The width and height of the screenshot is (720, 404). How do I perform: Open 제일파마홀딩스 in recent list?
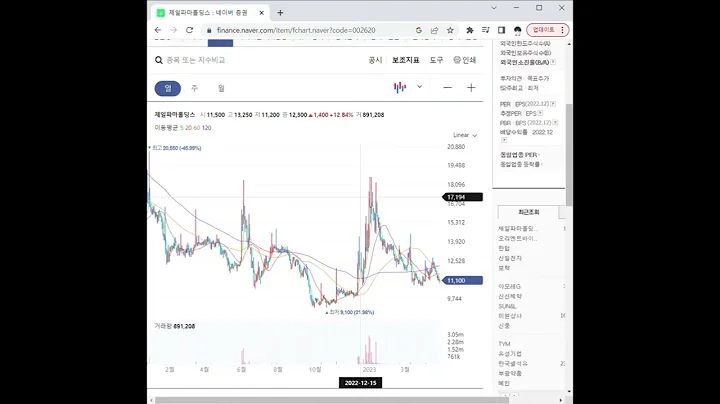[x=518, y=228]
